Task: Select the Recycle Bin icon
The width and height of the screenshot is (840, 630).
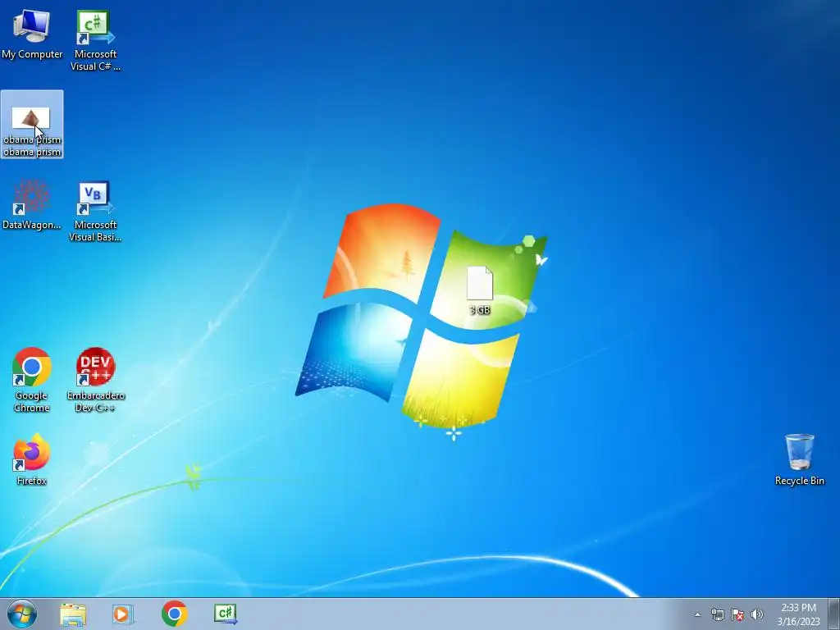Action: 799,459
